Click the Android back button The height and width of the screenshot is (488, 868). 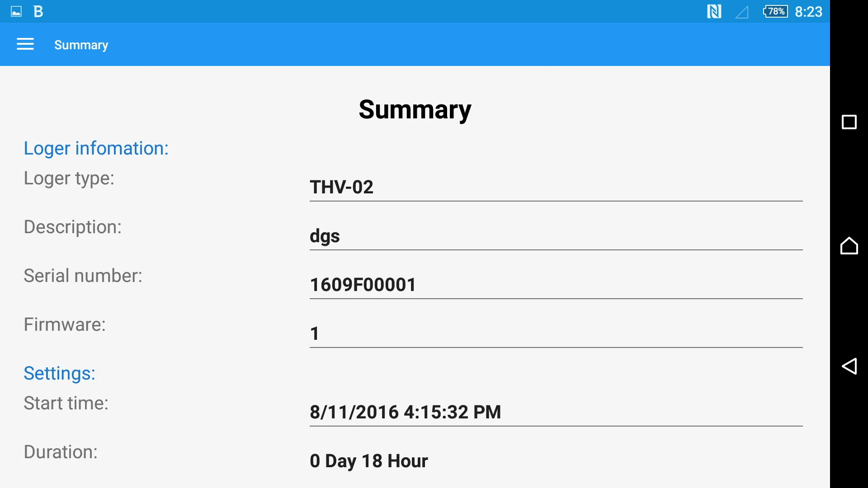[848, 366]
